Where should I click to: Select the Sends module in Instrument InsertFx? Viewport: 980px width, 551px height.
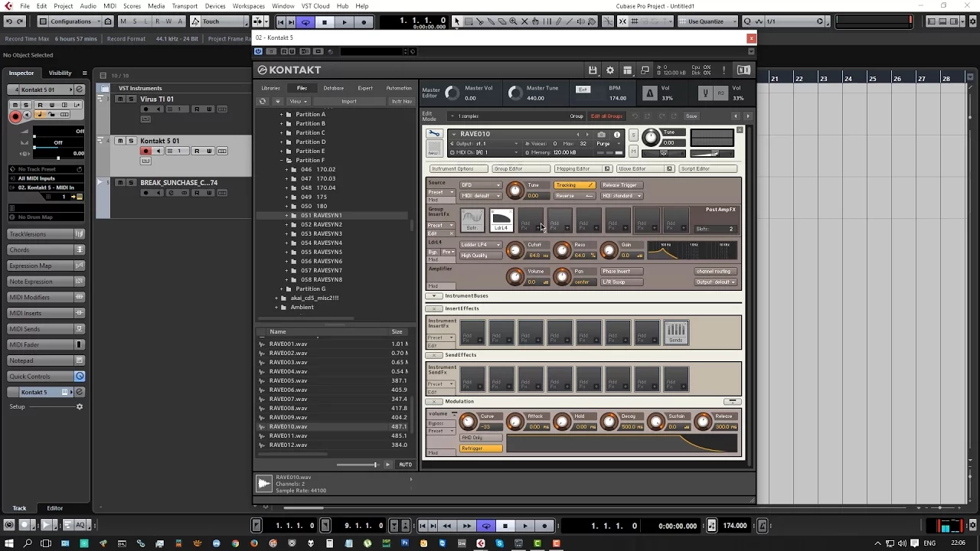(675, 332)
